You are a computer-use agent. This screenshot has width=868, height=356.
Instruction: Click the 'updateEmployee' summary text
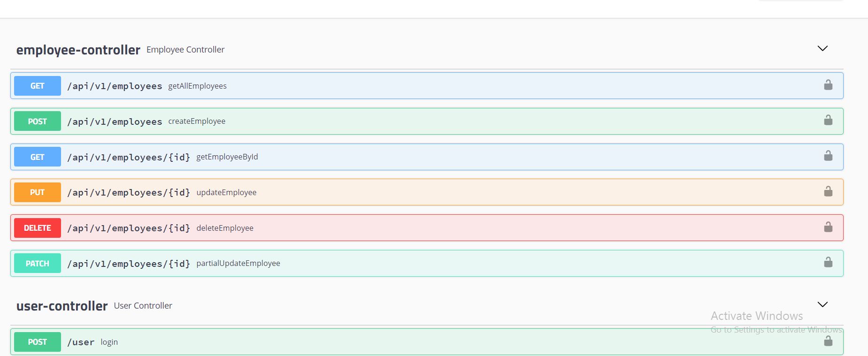click(226, 192)
